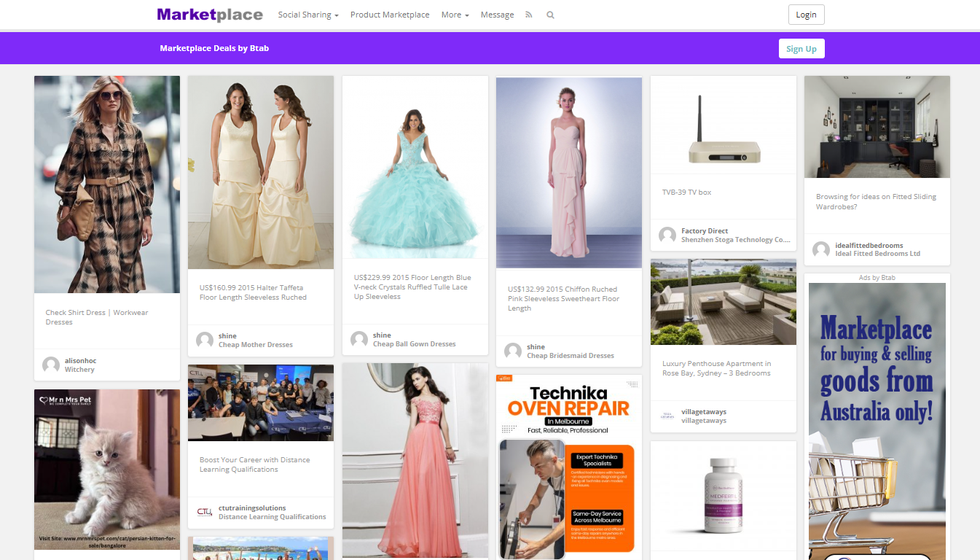This screenshot has width=980, height=560.
Task: Open search via magnifier icon
Action: (550, 15)
